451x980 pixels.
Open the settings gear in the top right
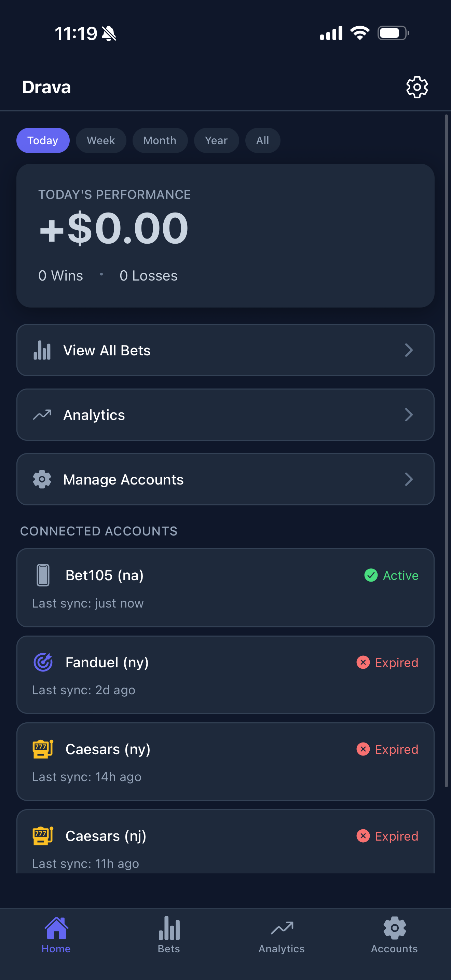click(x=417, y=87)
